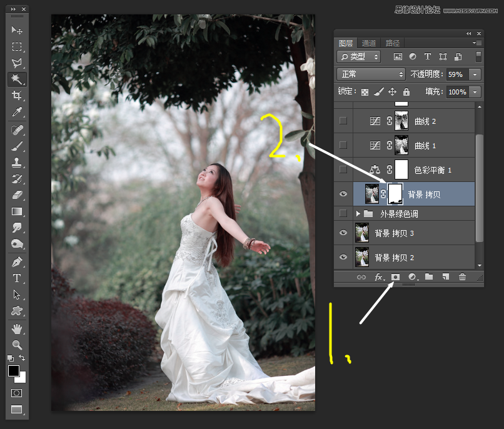Show the 曲线 2 adjustment layer
Viewport: 504px width, 429px height.
pos(343,120)
